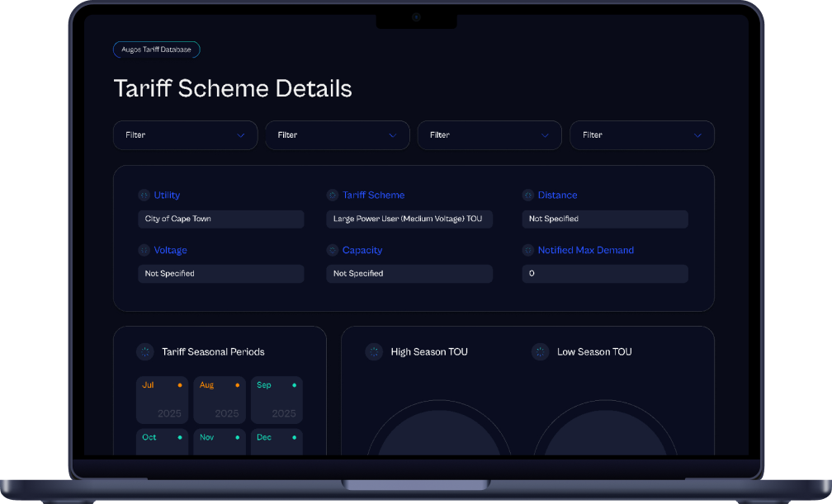This screenshot has width=832, height=504.
Task: Click the icon beside Distance label
Action: pos(528,195)
